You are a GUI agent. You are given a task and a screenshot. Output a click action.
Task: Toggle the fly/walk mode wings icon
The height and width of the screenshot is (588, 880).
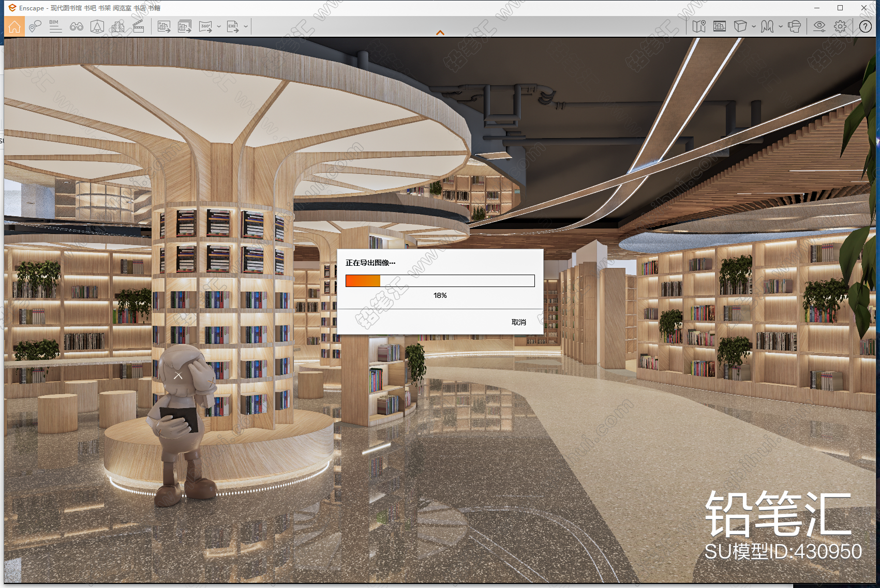[767, 26]
